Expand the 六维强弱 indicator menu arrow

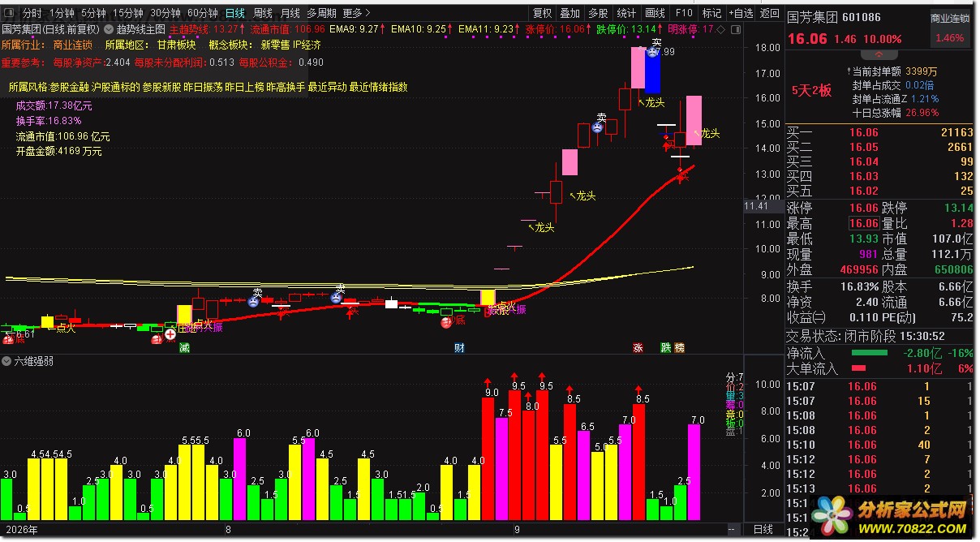tap(7, 362)
